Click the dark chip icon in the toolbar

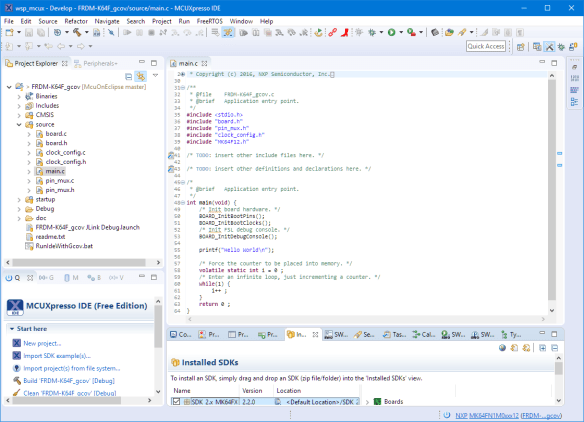(x=435, y=32)
